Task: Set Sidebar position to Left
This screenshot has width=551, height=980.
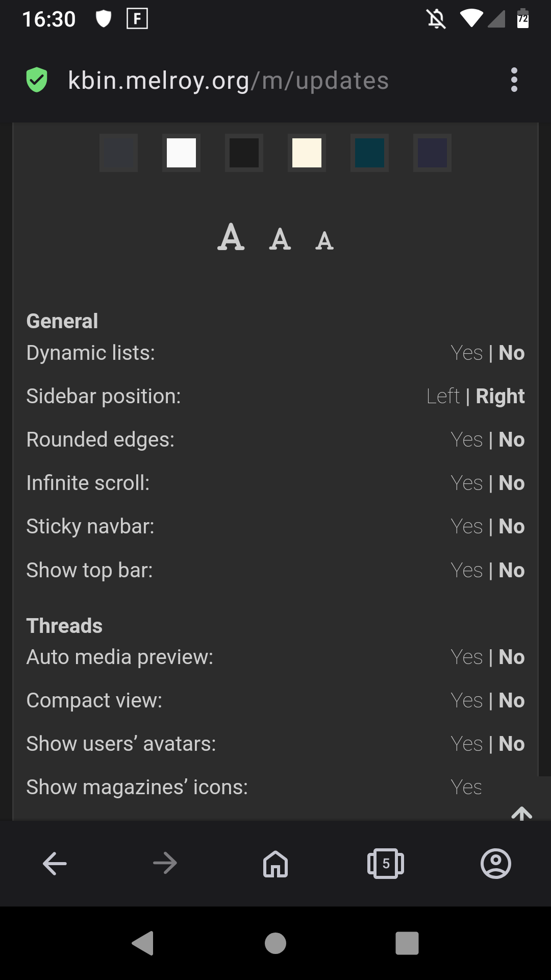Action: [443, 396]
